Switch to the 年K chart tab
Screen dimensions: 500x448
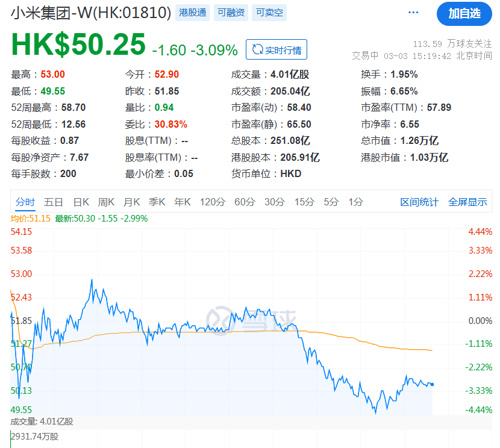click(182, 202)
